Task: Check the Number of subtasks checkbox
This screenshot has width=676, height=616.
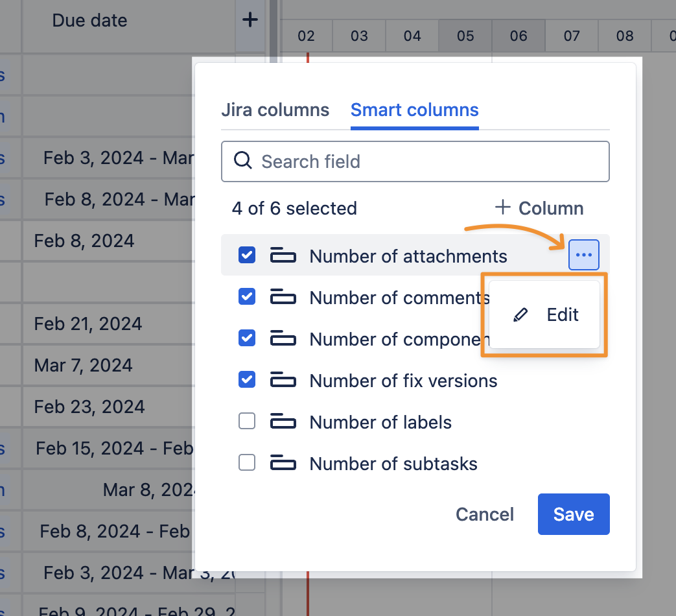Action: point(247,463)
